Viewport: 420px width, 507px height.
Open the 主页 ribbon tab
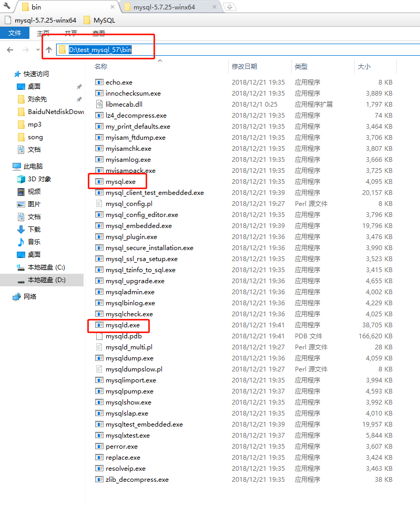pos(43,33)
